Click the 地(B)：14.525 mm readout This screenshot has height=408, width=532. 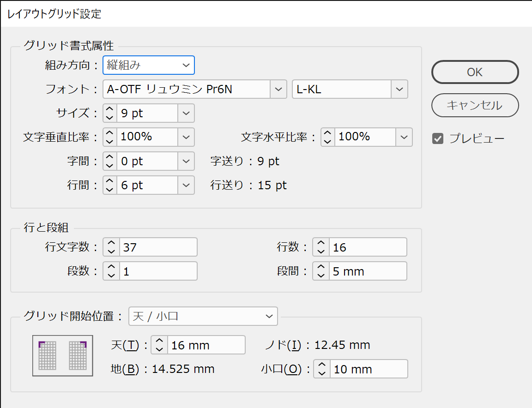[x=163, y=369]
